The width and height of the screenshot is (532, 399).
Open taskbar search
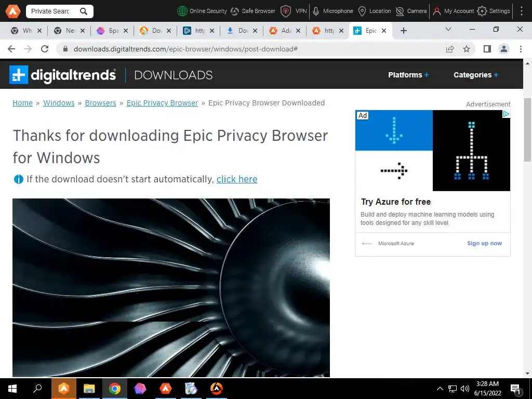point(37,389)
